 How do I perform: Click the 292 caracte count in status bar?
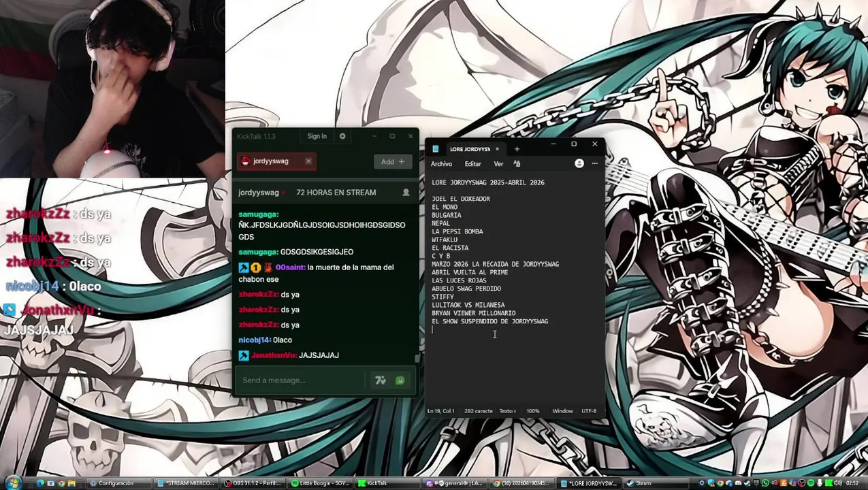478,411
